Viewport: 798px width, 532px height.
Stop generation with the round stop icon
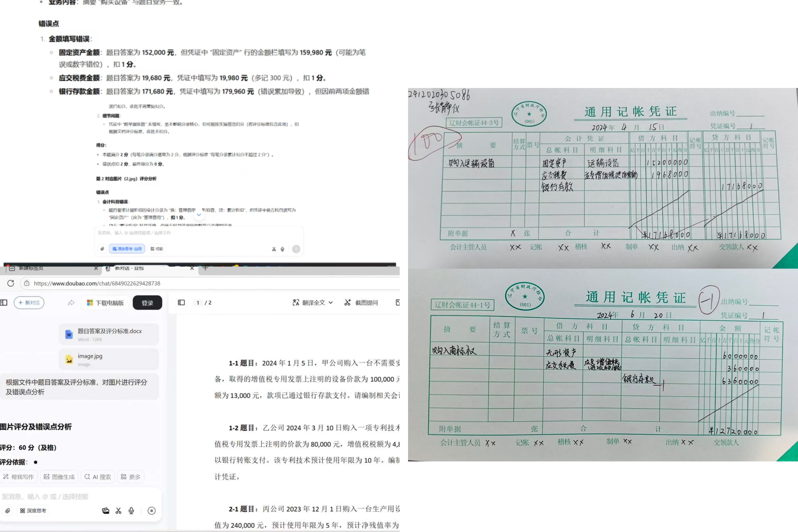pyautogui.click(x=152, y=511)
